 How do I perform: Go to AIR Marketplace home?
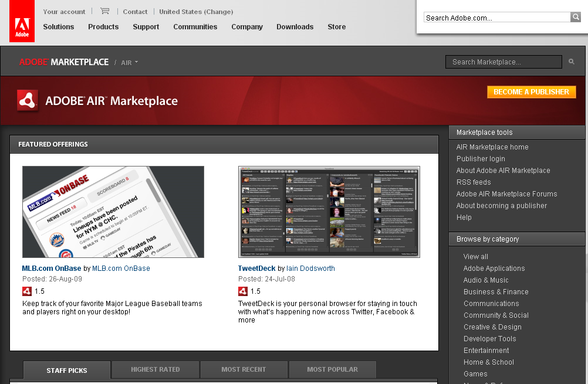click(492, 147)
